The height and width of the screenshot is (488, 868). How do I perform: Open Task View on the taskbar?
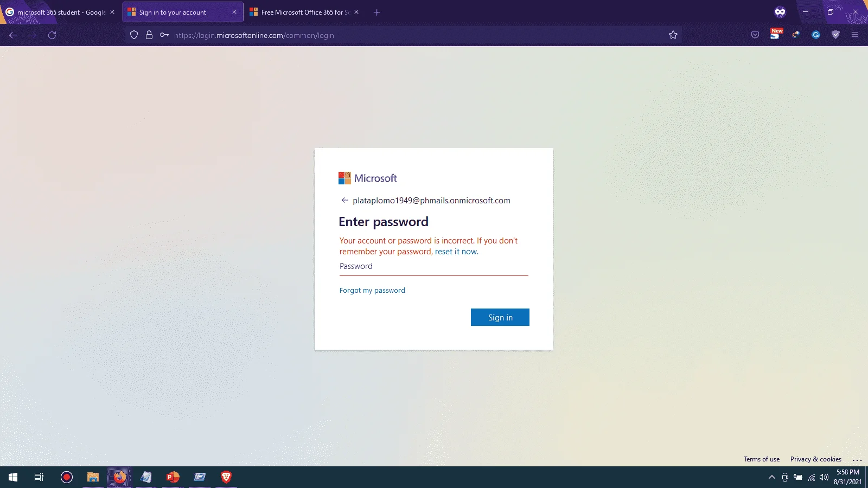(x=39, y=477)
